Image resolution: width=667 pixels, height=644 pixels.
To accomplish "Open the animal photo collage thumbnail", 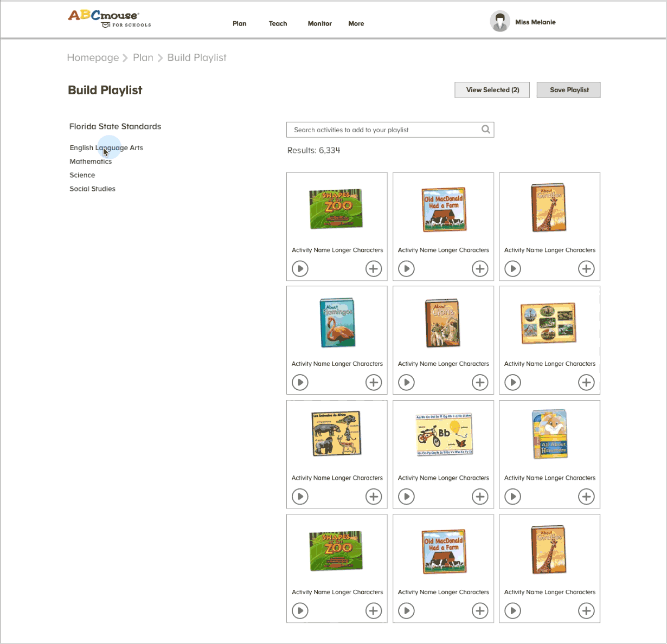I will [x=548, y=323].
